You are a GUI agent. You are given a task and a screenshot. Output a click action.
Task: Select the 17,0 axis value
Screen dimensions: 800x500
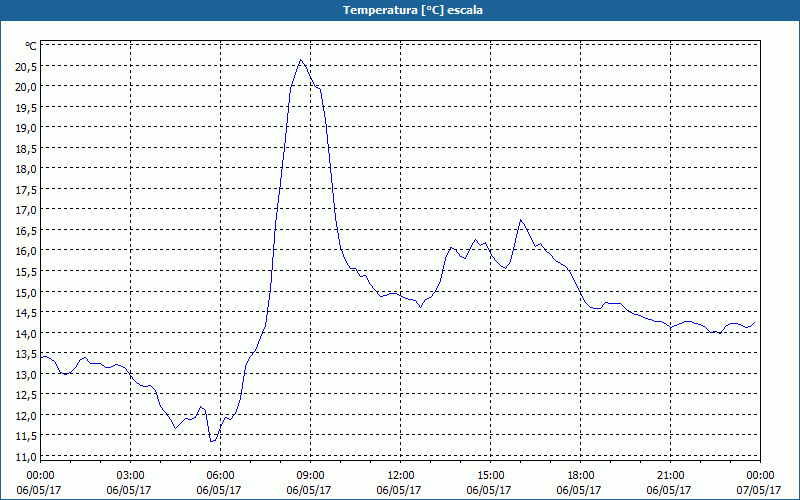(26, 210)
